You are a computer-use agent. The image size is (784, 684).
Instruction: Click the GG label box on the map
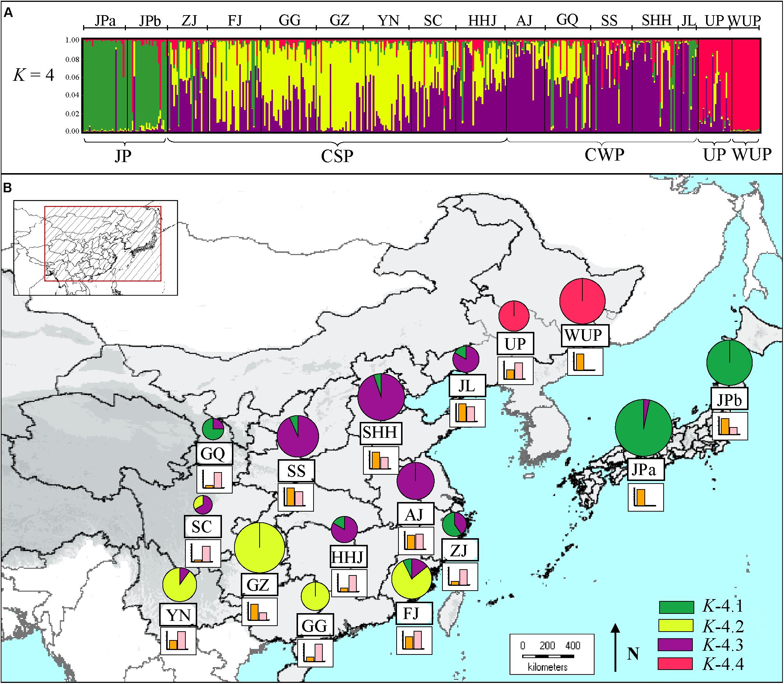click(x=315, y=625)
